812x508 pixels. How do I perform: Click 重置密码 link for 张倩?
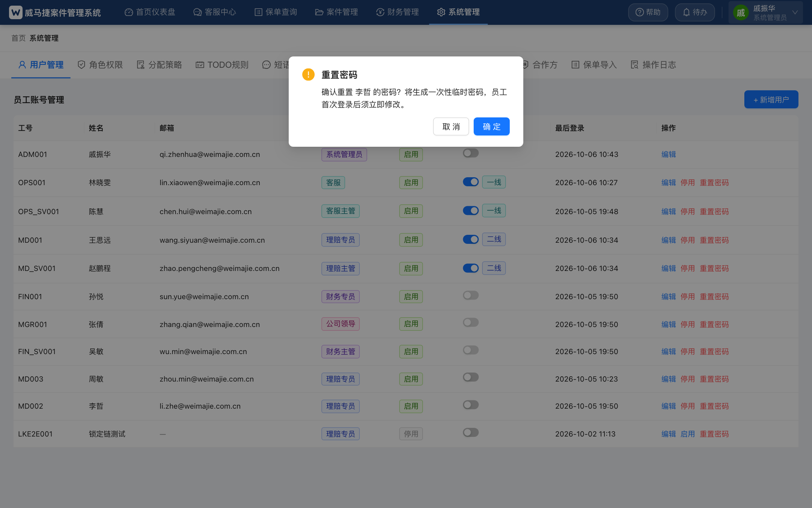pos(714,324)
